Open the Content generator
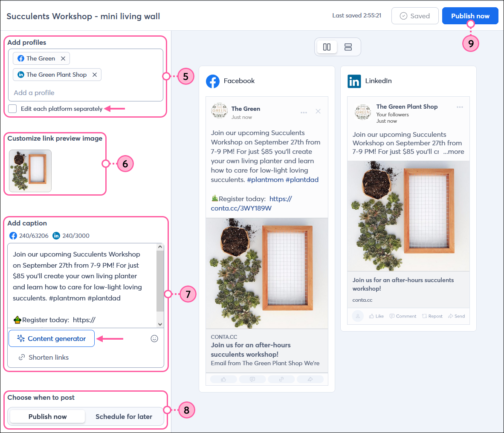 (x=52, y=338)
